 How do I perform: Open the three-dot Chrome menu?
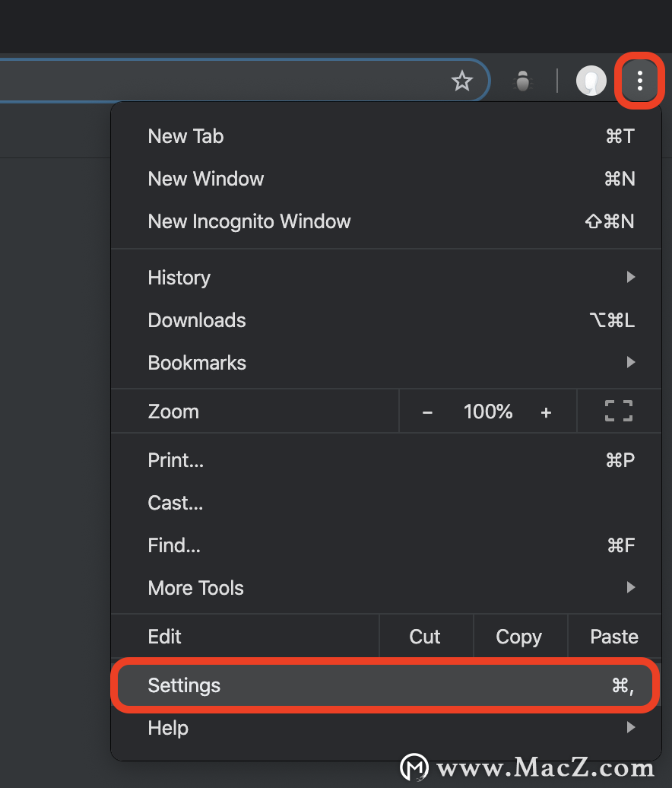coord(639,81)
